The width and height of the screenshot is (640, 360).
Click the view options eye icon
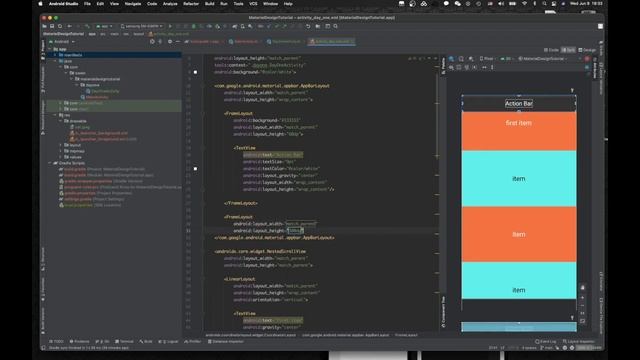451,67
